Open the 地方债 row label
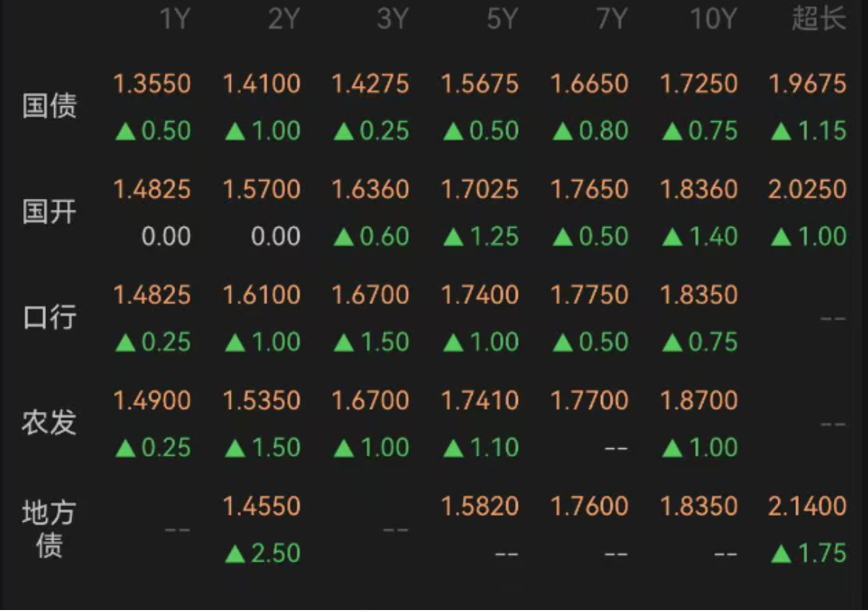This screenshot has width=868, height=613. coord(49,529)
